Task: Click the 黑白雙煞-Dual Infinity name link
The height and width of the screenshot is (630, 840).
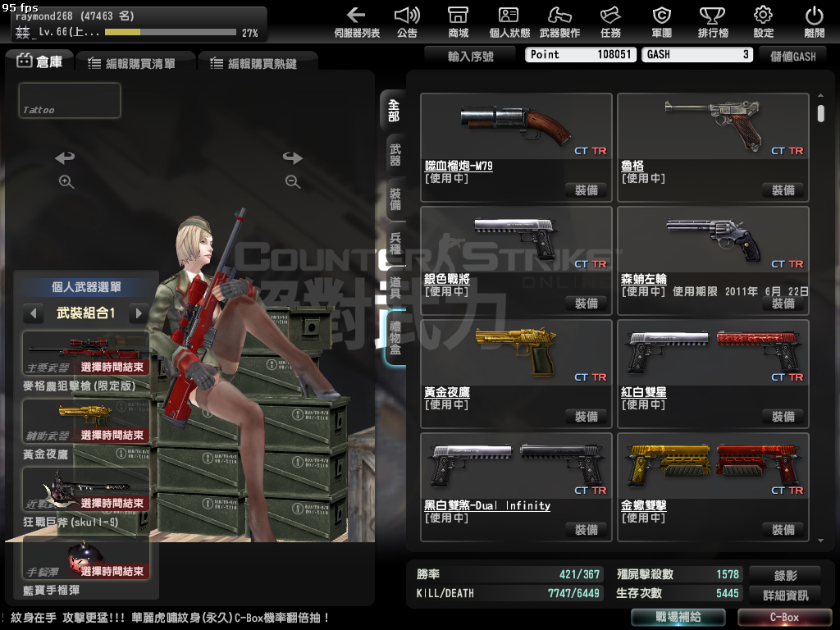Action: coord(487,505)
